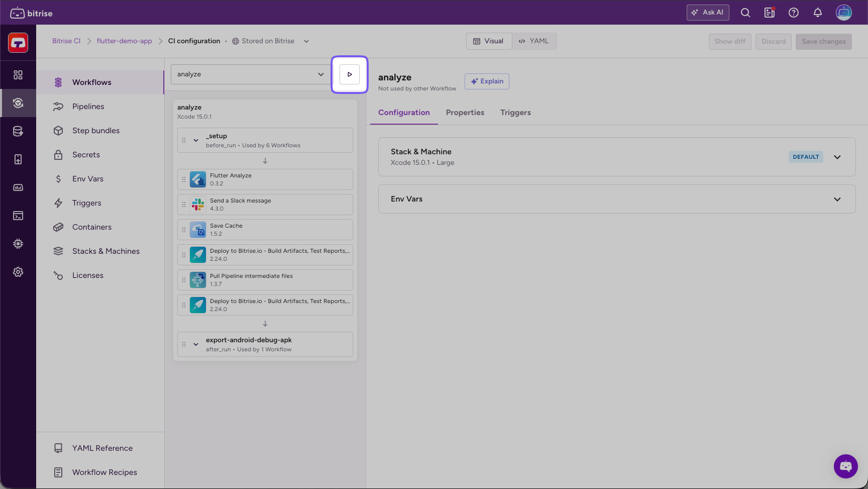The image size is (868, 489).
Task: Select Env Vars in the side menu
Action: [100, 179]
